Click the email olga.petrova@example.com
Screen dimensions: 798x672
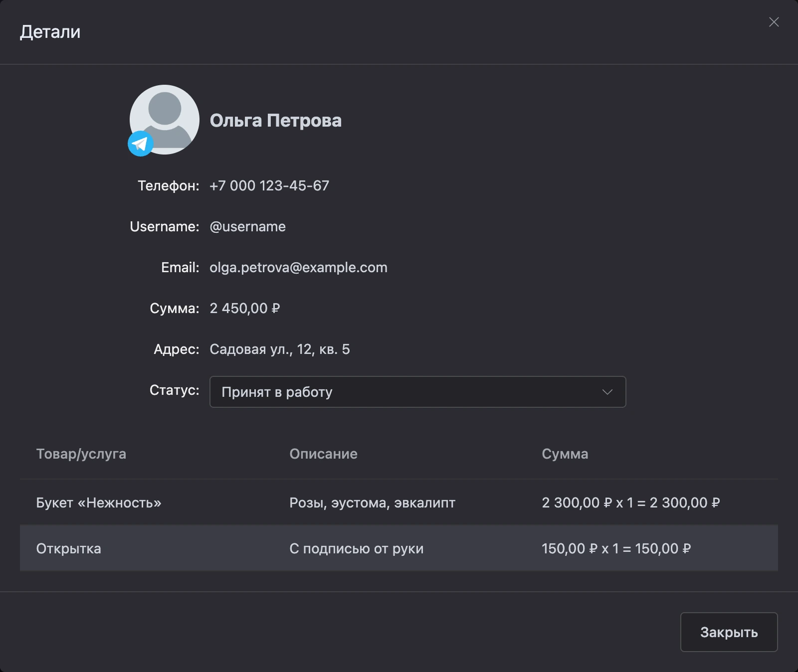click(298, 267)
